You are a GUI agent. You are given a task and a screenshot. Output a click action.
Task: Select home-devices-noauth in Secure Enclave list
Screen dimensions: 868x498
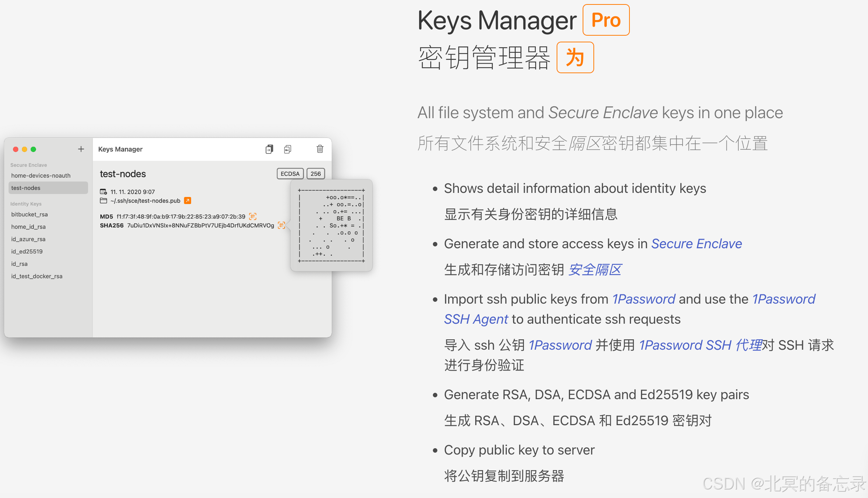click(41, 175)
